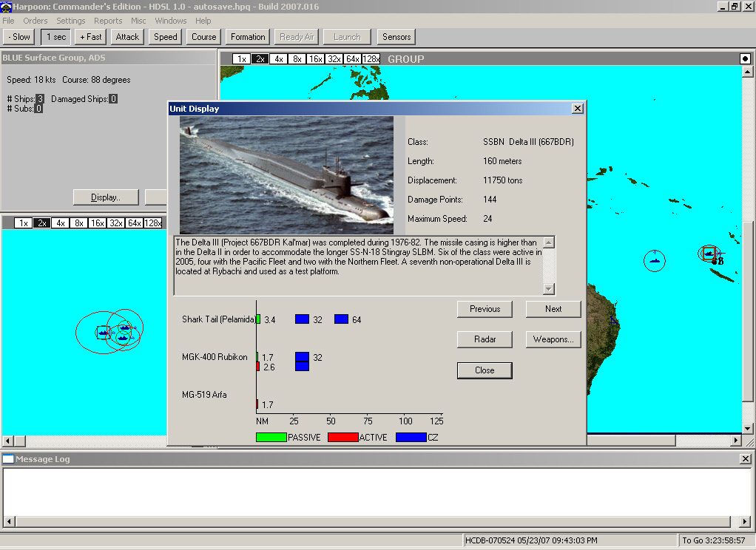
Task: Set group map zoom to 4x
Action: click(278, 59)
